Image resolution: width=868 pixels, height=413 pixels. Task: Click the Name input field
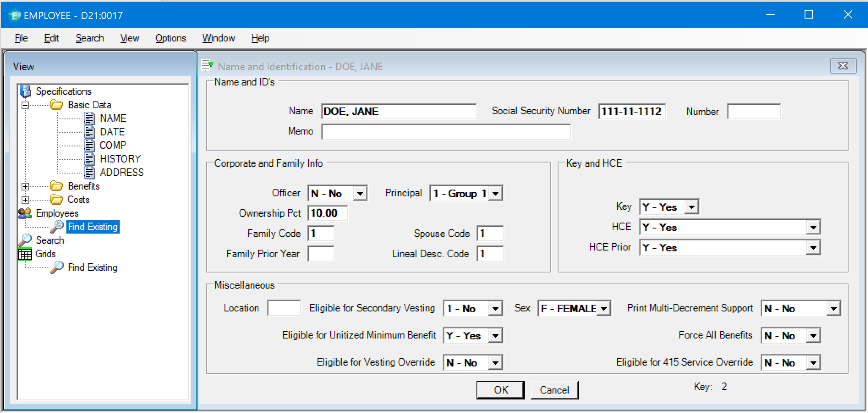(399, 111)
